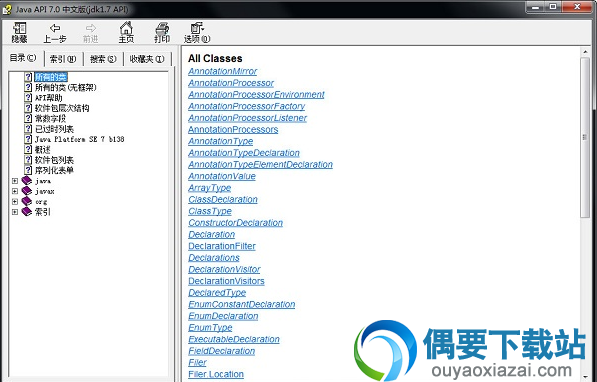
Task: Open the ConstructorDeclaration link
Action: click(x=236, y=223)
